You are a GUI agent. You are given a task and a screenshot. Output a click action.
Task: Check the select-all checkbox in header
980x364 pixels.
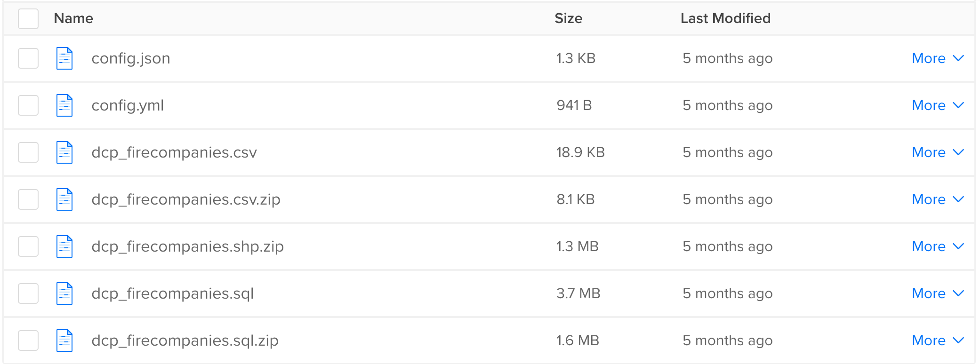pos(28,18)
